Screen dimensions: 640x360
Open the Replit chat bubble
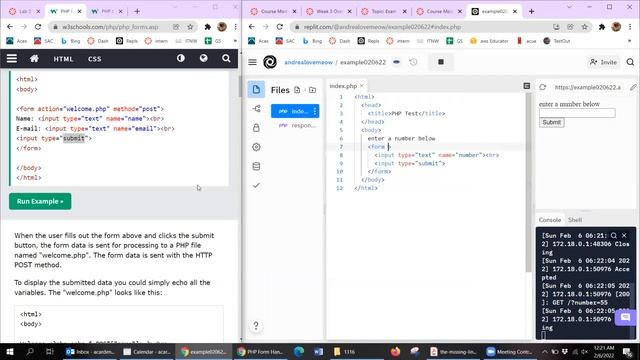click(625, 317)
